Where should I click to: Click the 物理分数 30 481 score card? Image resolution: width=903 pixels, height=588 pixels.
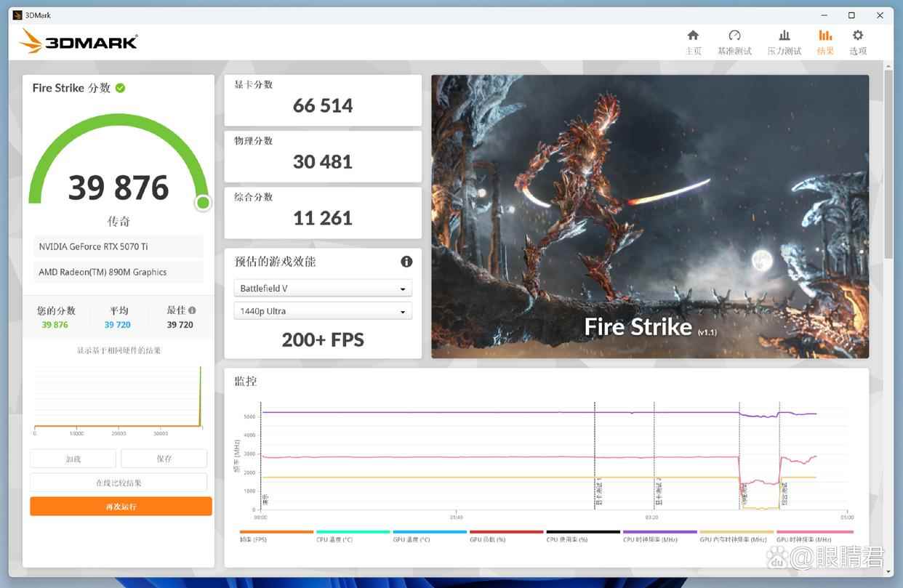point(323,156)
